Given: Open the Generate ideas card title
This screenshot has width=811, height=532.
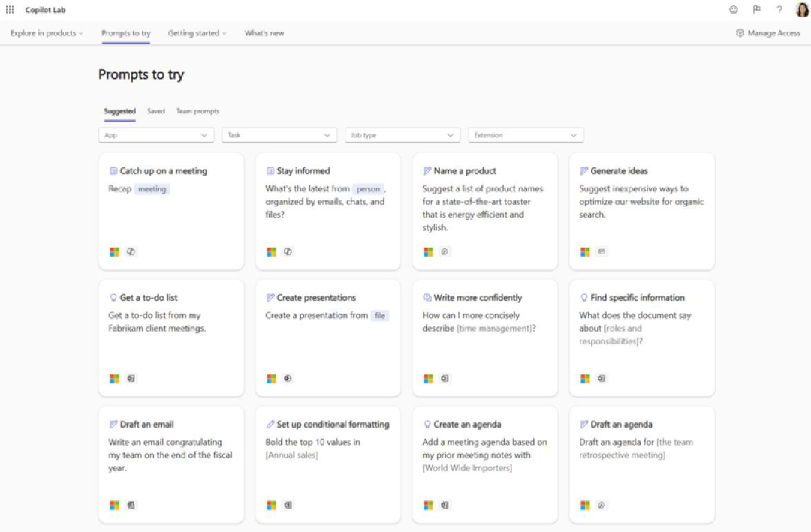Looking at the screenshot, I should (x=619, y=170).
